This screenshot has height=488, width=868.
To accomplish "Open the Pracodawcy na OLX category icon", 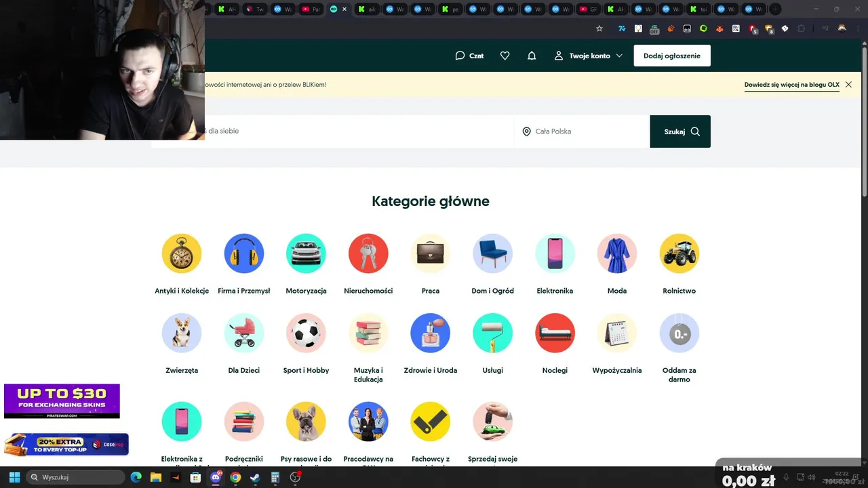I will tap(368, 422).
